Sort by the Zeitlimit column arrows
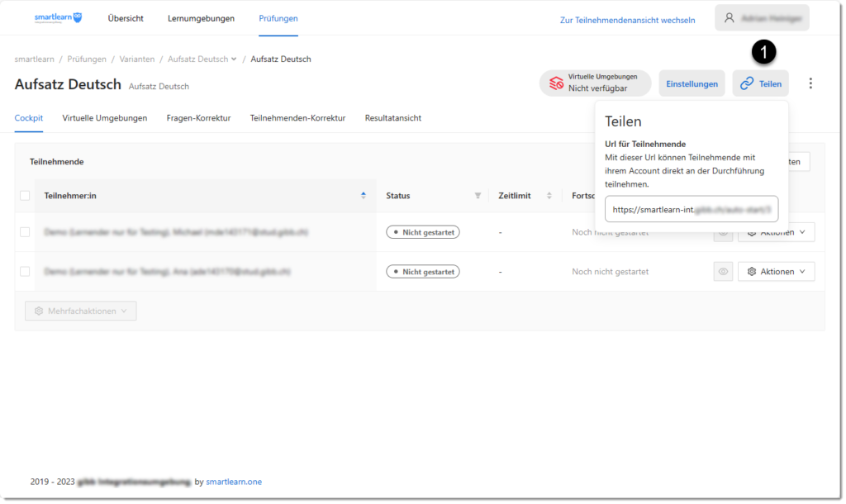This screenshot has width=846, height=504. 549,196
